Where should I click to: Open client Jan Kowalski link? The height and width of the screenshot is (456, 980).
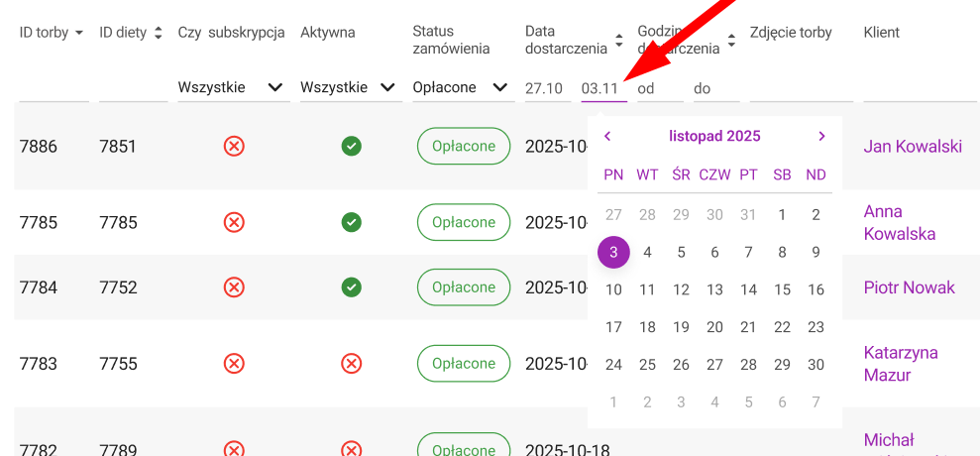point(913,147)
